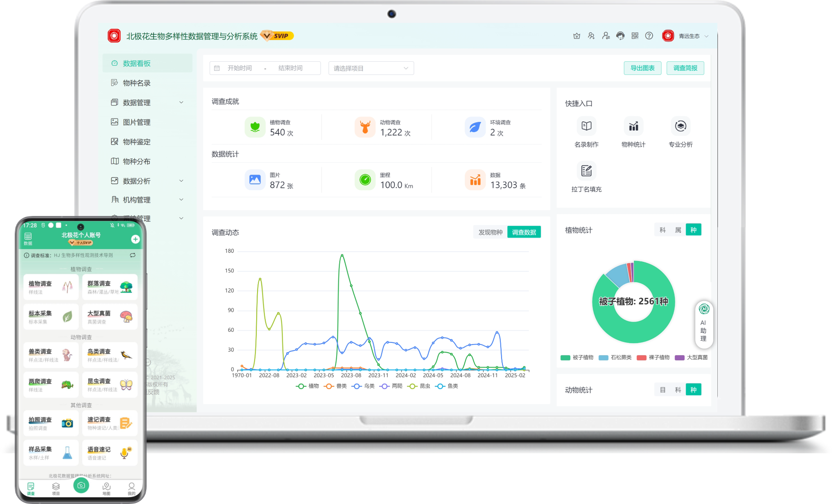Click the 导出图表 button
Screen dimensions: 832x504
(x=642, y=68)
